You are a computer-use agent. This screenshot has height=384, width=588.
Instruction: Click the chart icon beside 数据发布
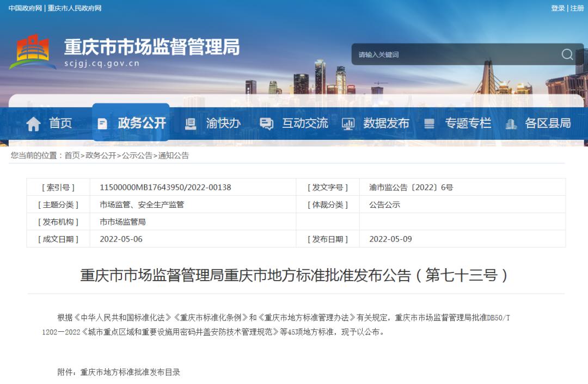pyautogui.click(x=348, y=123)
